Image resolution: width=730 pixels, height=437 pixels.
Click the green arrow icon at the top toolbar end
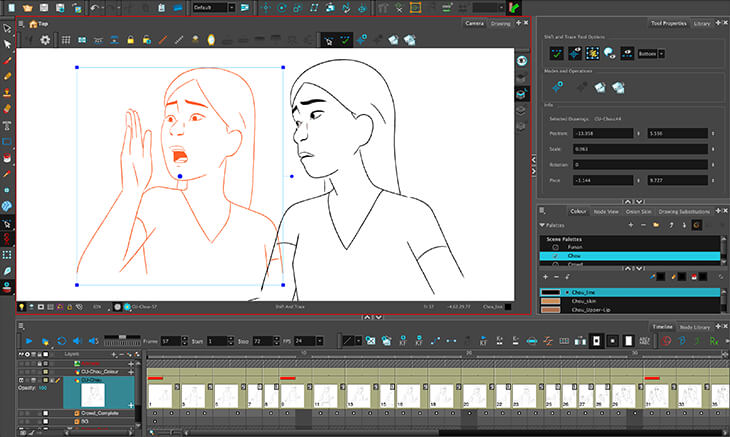pyautogui.click(x=514, y=7)
